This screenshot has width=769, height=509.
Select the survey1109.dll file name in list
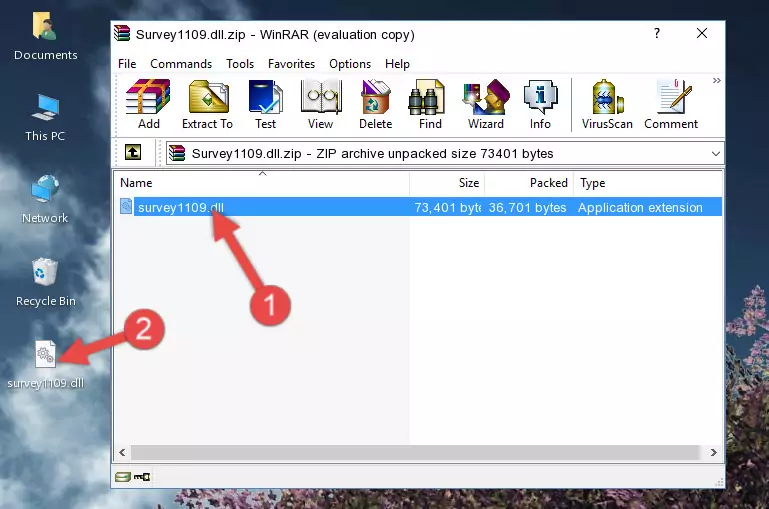click(181, 207)
